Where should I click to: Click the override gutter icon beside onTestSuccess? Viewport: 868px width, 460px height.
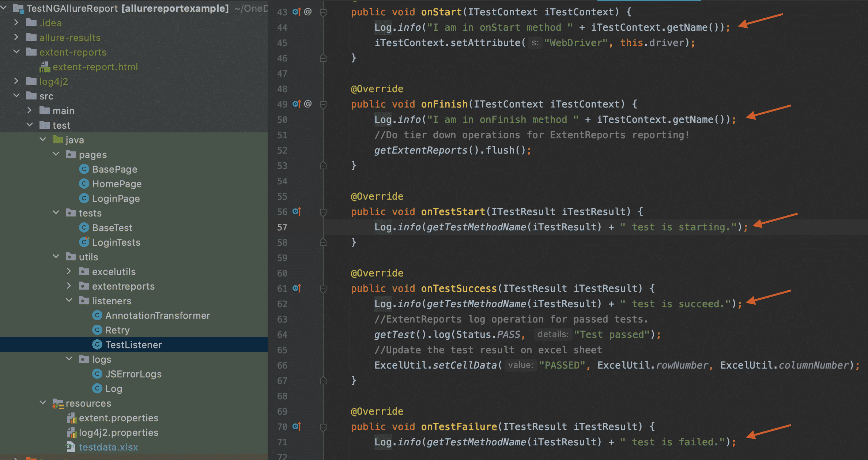pyautogui.click(x=297, y=289)
